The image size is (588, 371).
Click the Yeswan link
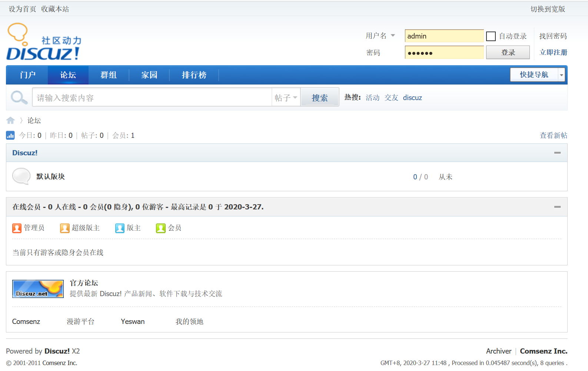click(133, 321)
